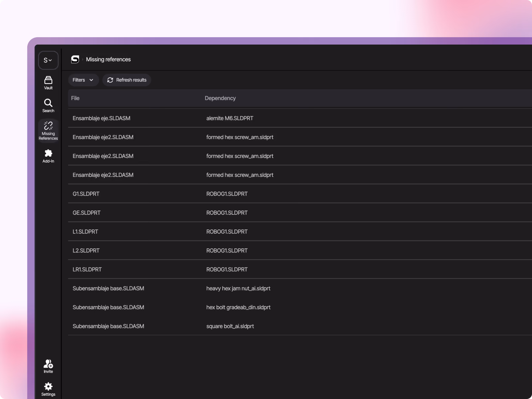Click the Invite user icon
Image resolution: width=532 pixels, height=399 pixels.
tap(48, 363)
